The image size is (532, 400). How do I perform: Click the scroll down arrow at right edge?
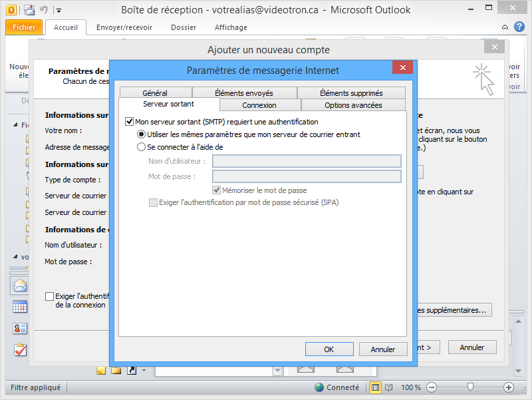[518, 371]
